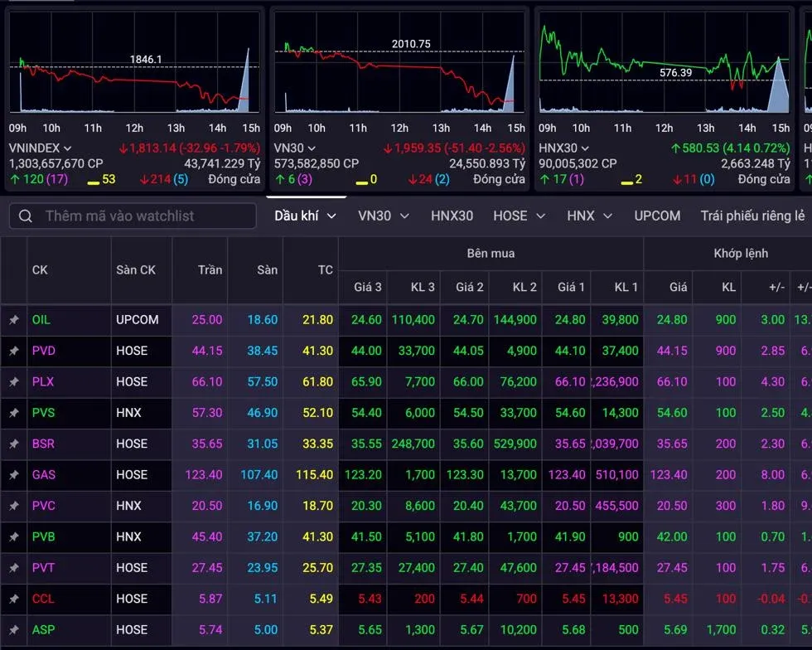Click ASP matched volume 1,700
Screen dimensions: 812x650
pos(722,630)
